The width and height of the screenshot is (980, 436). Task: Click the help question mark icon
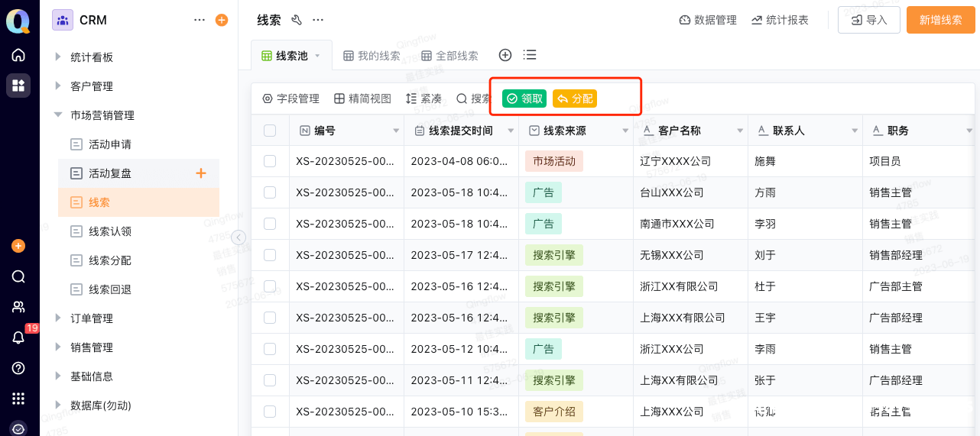pos(18,368)
